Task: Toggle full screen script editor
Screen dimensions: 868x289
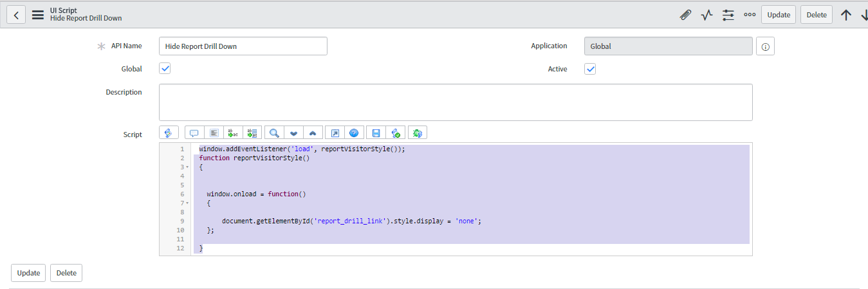Action: (x=335, y=133)
